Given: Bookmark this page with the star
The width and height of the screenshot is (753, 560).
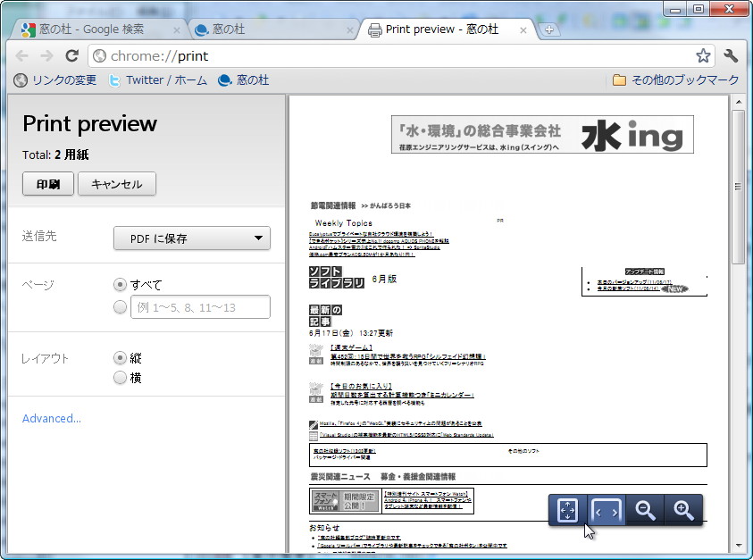Looking at the screenshot, I should coord(703,55).
